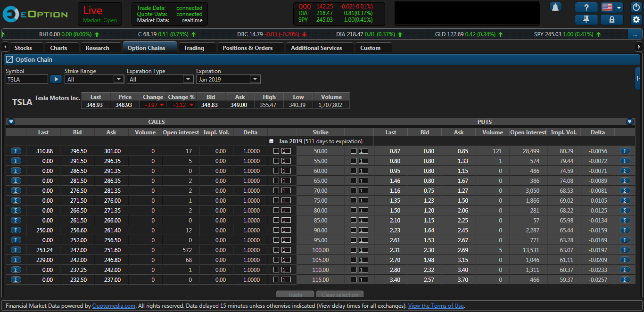Click the SPY ticker in scrolling bar
This screenshot has width=644, height=312.
567,34
